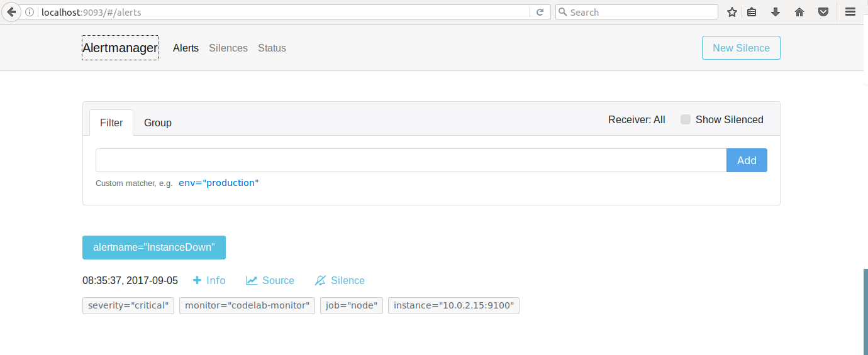Silence the InstanceDown alert
The image size is (868, 355).
coord(340,280)
